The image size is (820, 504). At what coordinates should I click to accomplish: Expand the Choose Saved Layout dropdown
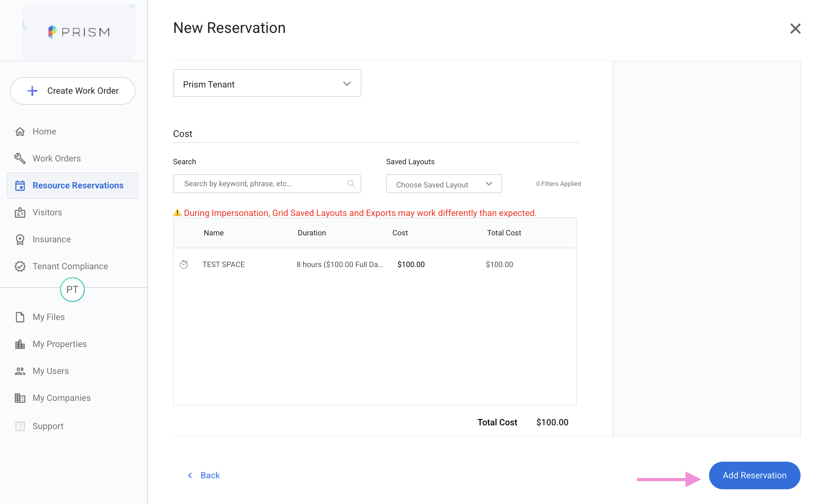[444, 184]
